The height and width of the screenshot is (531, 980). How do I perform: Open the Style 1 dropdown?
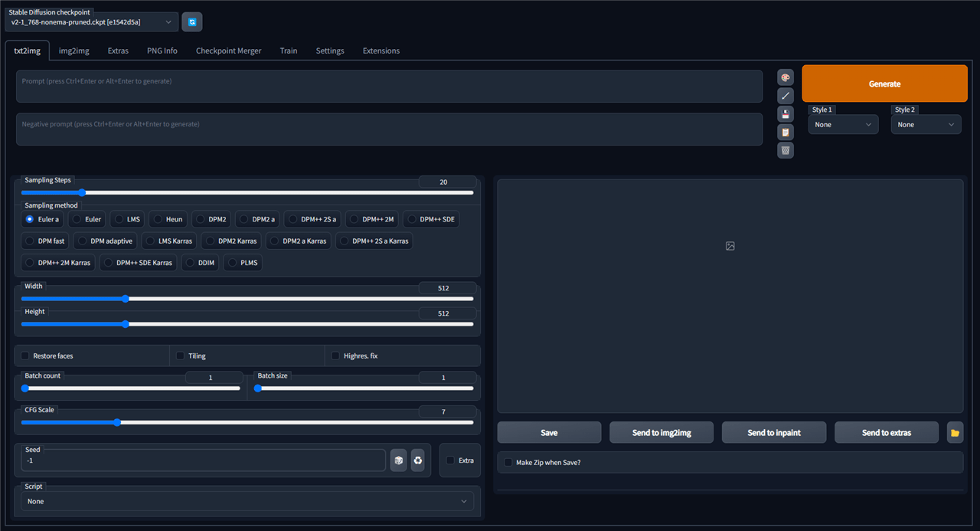click(x=844, y=124)
